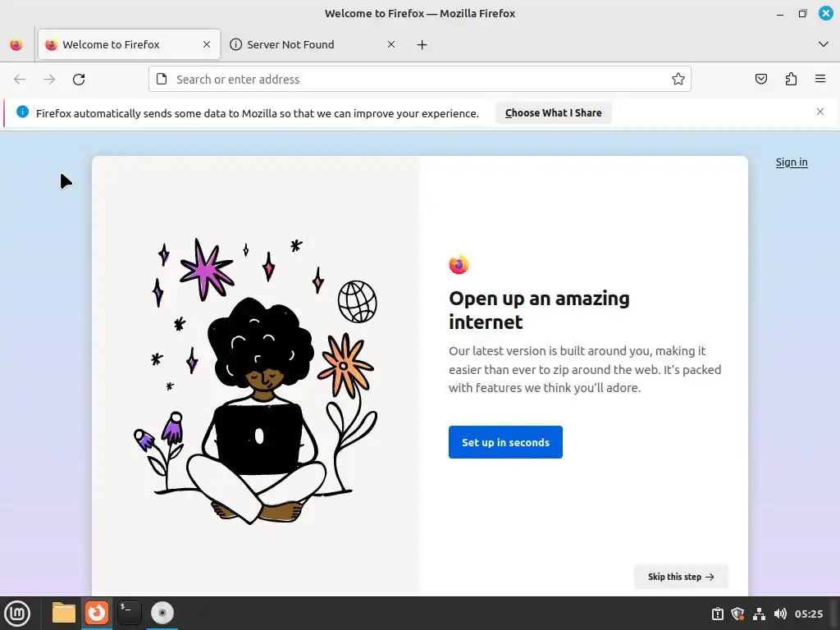Click the Firefox taskbar icon

pos(97,613)
